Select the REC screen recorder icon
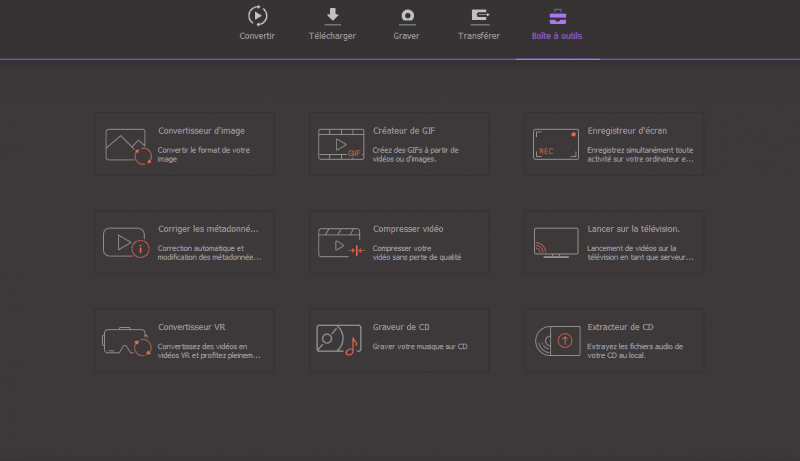This screenshot has width=800, height=461. coord(555,144)
